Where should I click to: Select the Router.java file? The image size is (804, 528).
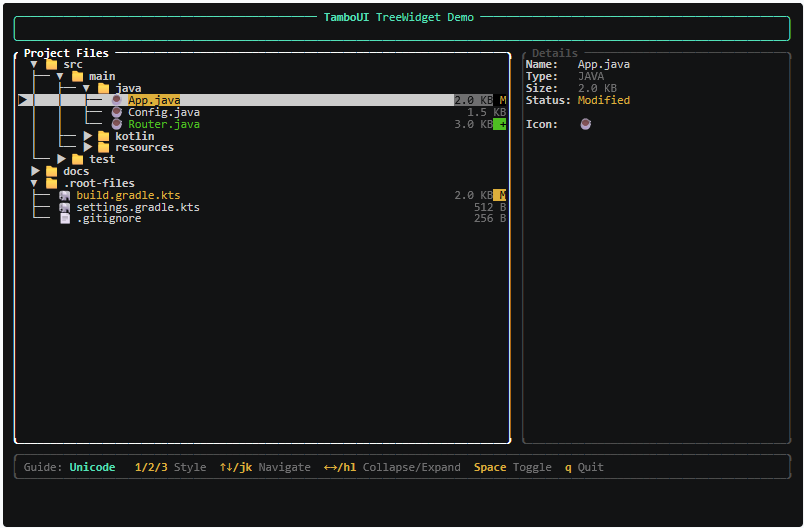pyautogui.click(x=164, y=124)
